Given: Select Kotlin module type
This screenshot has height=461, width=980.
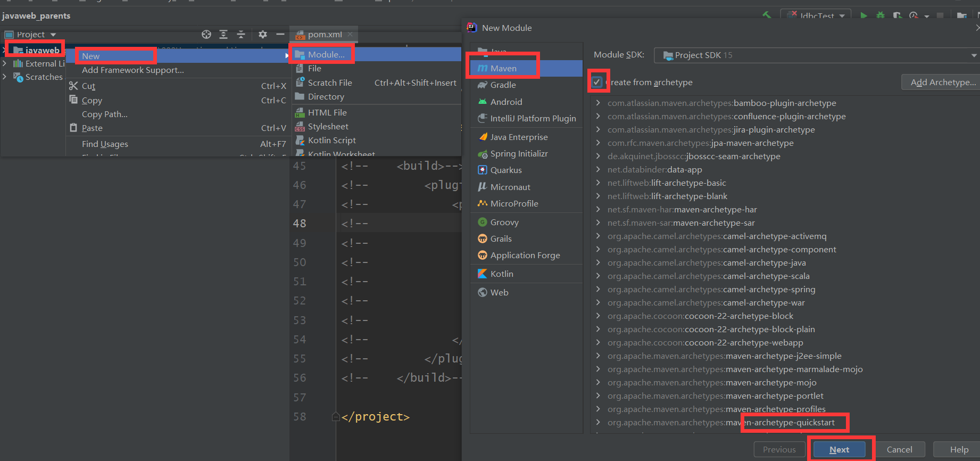Looking at the screenshot, I should point(526,274).
